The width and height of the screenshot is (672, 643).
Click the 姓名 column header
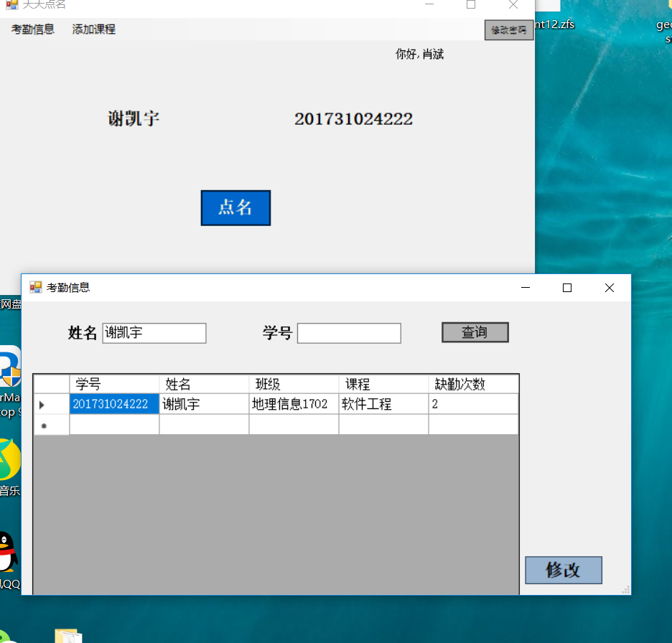click(204, 384)
